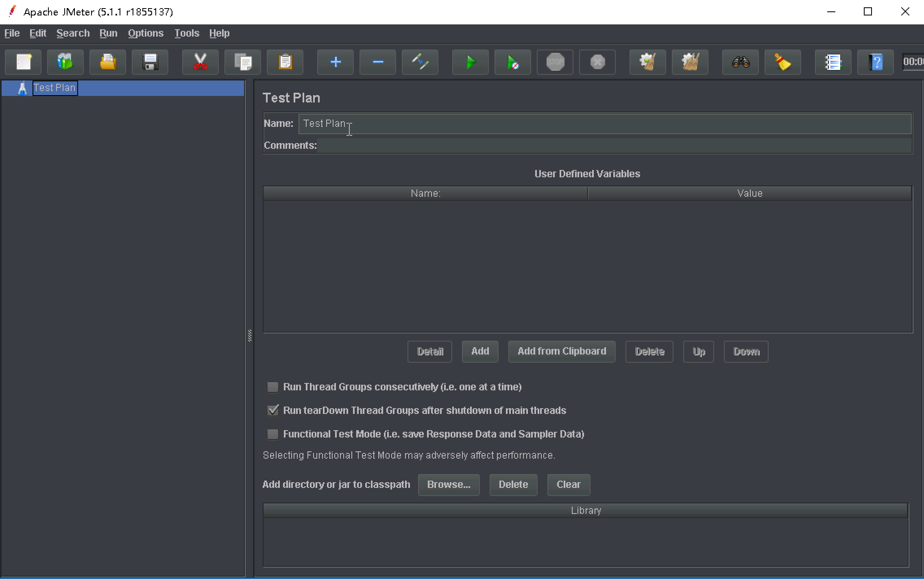Click the Open existing test plan icon
The height and width of the screenshot is (579, 924).
(x=108, y=60)
